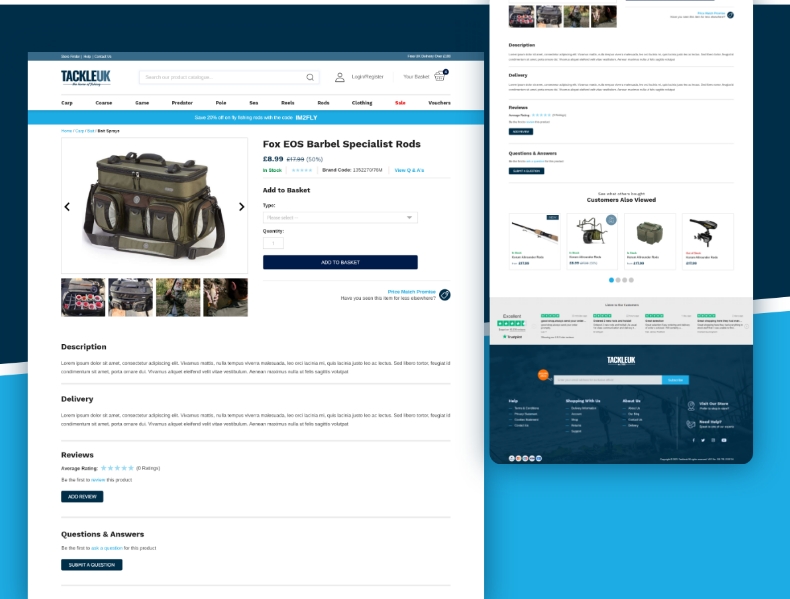Image resolution: width=790 pixels, height=599 pixels.
Task: Open the Type 'Please select' dropdown
Action: click(x=340, y=218)
